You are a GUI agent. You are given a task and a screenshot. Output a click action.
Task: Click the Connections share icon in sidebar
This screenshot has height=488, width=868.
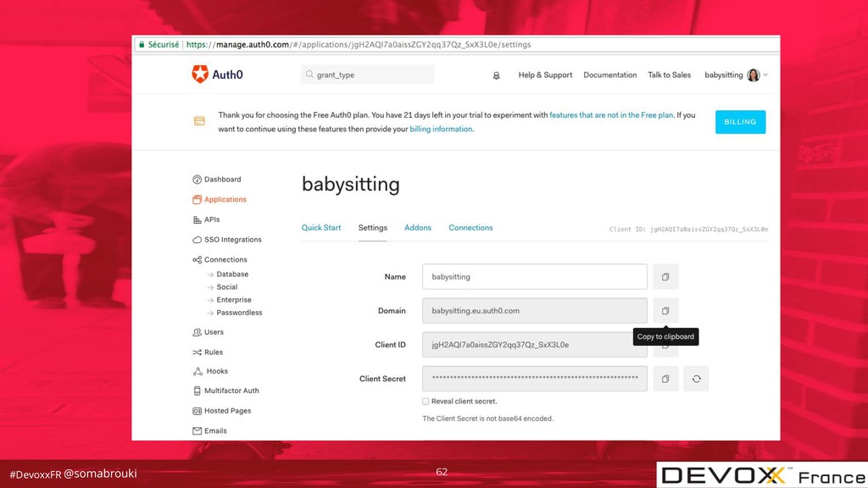coord(197,259)
